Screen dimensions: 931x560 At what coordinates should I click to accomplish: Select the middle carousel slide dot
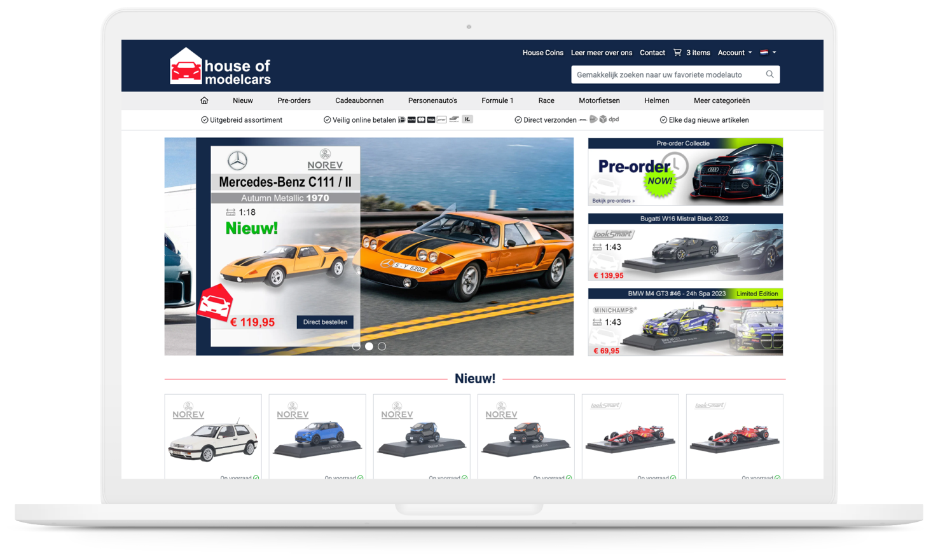[x=369, y=346]
